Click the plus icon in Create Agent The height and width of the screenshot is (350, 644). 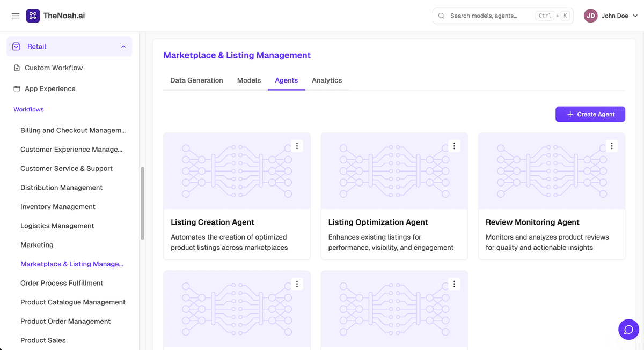click(x=570, y=114)
